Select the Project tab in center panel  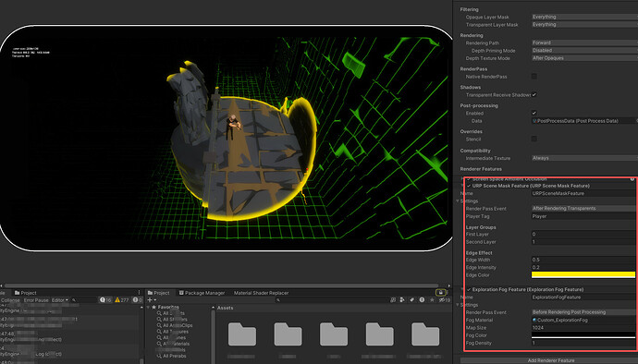coord(159,293)
